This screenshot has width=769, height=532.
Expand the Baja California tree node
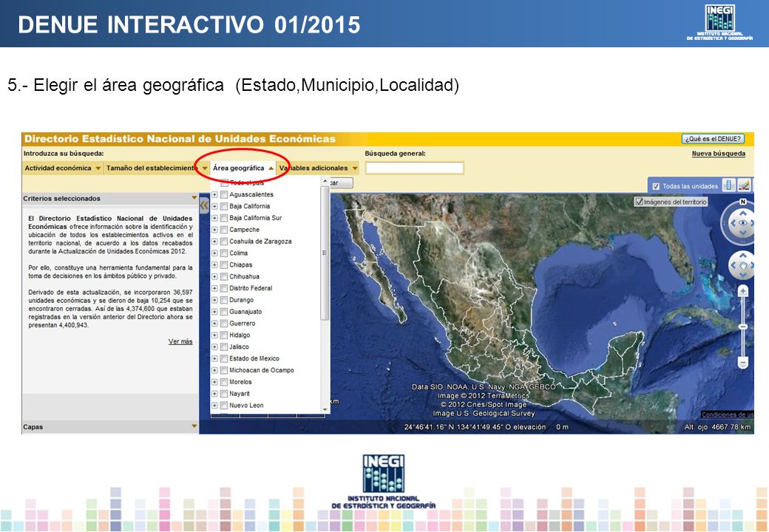(x=214, y=206)
